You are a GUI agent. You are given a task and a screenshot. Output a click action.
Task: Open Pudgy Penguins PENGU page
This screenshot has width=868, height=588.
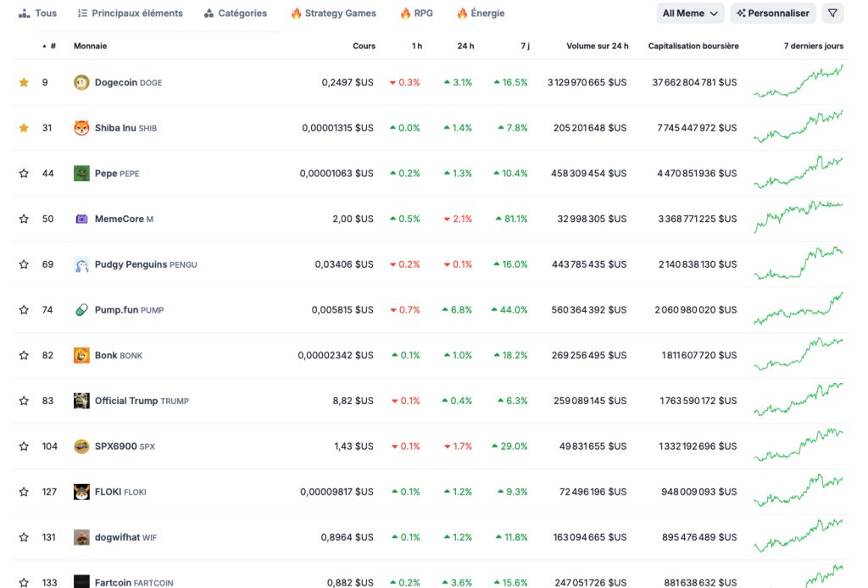[146, 264]
